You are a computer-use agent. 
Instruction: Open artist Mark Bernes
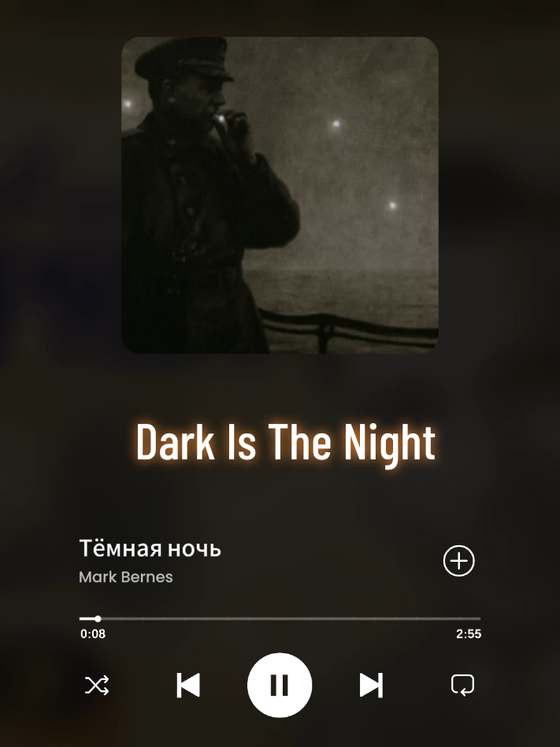pos(126,577)
